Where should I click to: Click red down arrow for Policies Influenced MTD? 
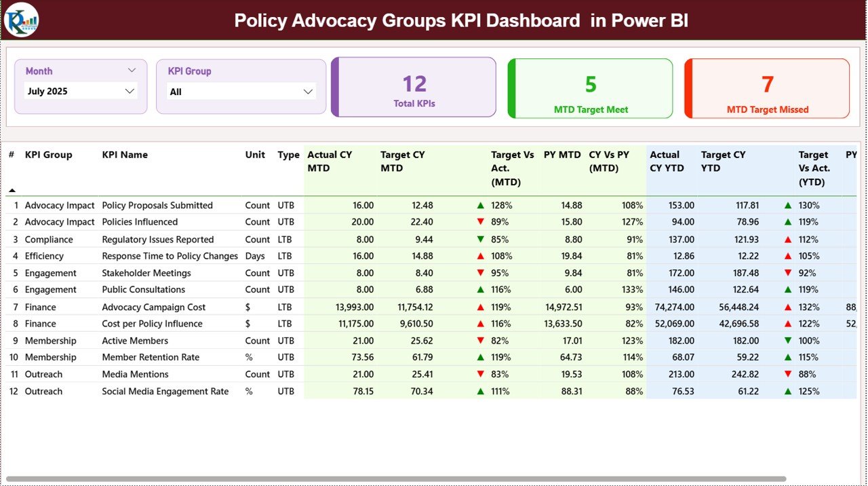pyautogui.click(x=481, y=222)
